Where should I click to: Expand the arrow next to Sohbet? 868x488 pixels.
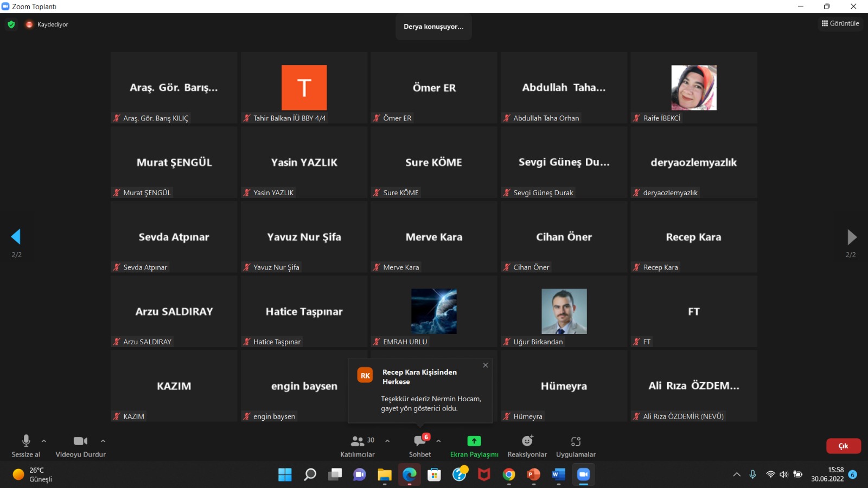[438, 441]
